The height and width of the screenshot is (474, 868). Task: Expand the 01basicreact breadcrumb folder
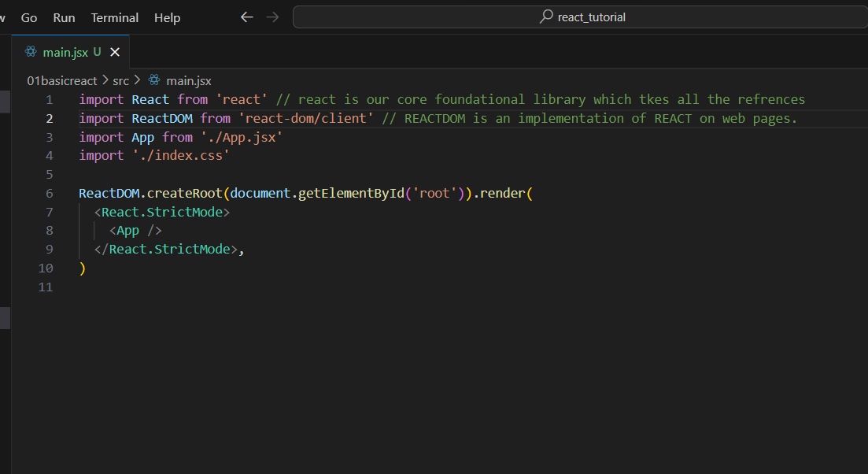pos(62,81)
